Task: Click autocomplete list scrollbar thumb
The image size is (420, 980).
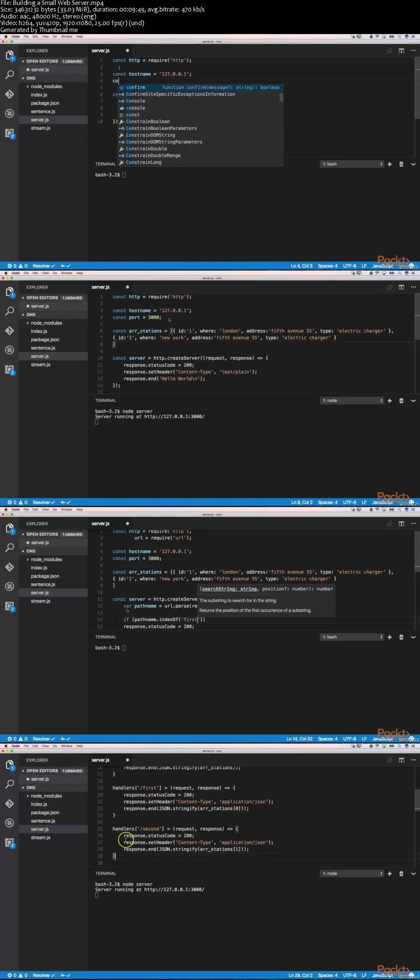Action: (x=281, y=97)
